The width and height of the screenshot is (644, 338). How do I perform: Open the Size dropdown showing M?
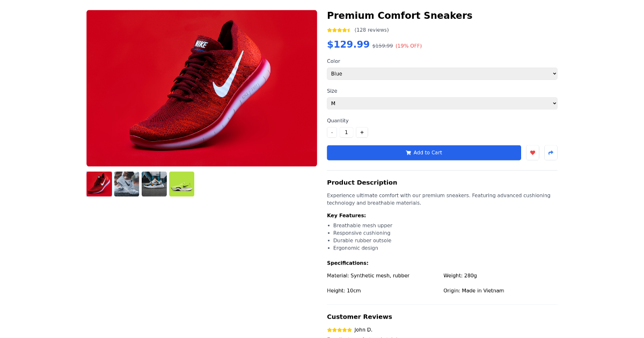(x=442, y=103)
